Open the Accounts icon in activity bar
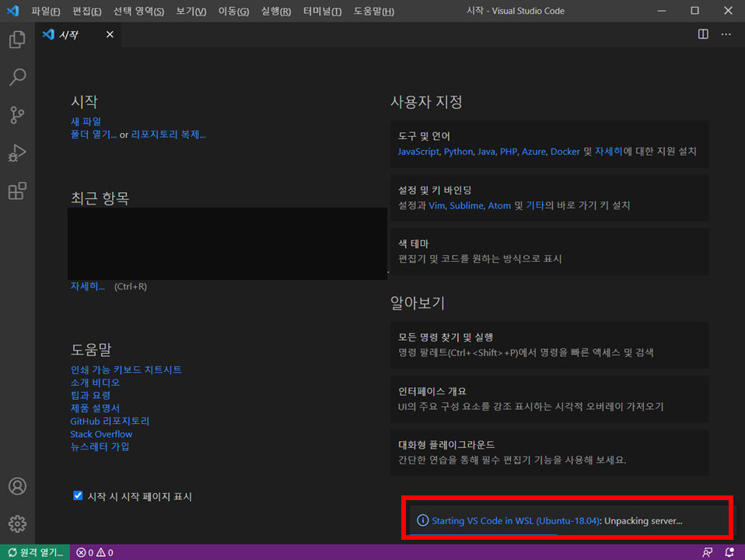745x560 pixels. [x=17, y=486]
